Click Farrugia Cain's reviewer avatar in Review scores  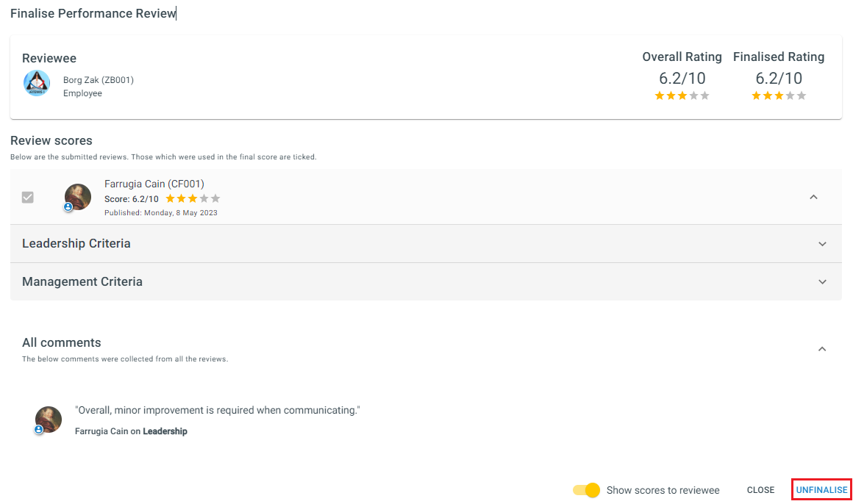point(78,196)
